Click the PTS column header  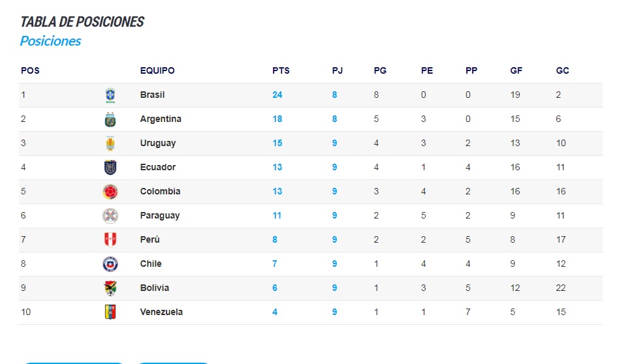click(x=281, y=70)
